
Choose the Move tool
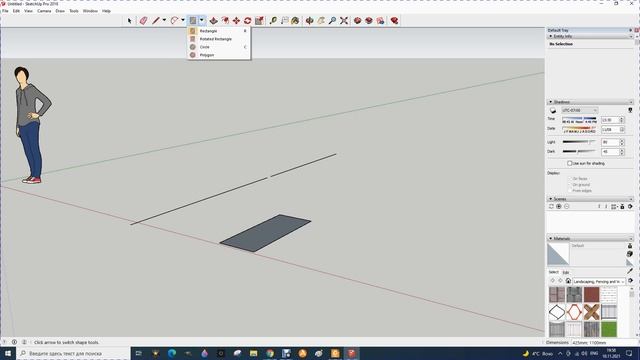point(236,20)
